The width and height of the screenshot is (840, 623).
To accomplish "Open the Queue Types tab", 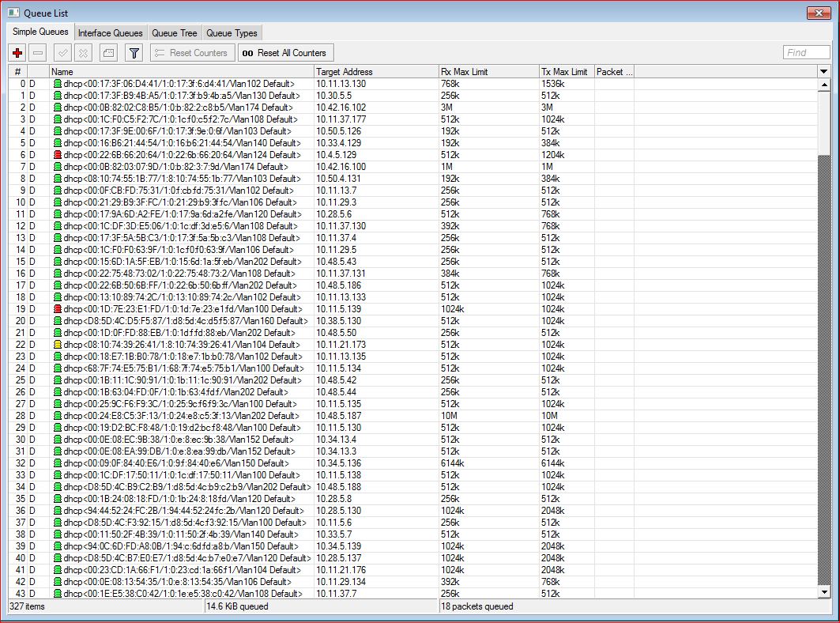I will (x=232, y=32).
